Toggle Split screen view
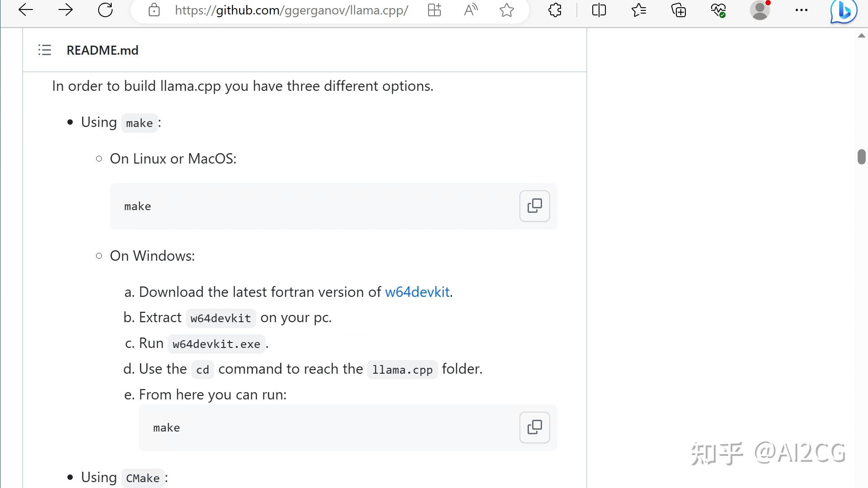The image size is (868, 488). click(599, 10)
